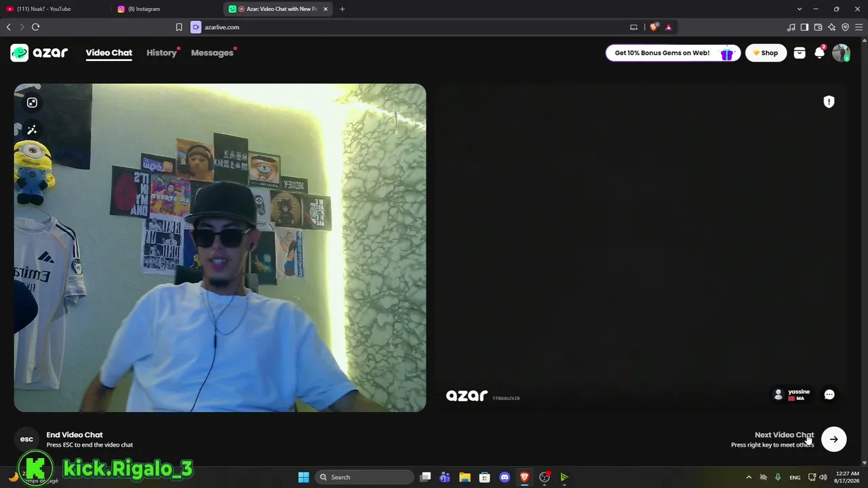Open the profile avatar menu
The height and width of the screenshot is (488, 868).
click(841, 53)
